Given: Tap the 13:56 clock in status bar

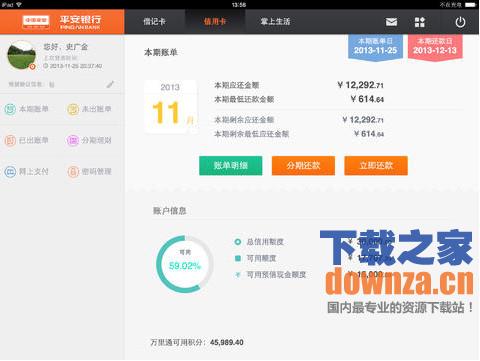Looking at the screenshot, I should (x=239, y=5).
